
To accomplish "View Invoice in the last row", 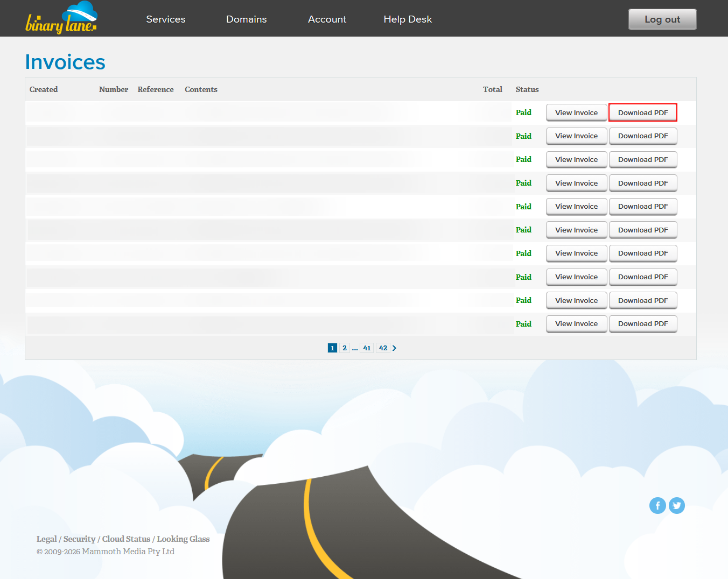I will [576, 324].
